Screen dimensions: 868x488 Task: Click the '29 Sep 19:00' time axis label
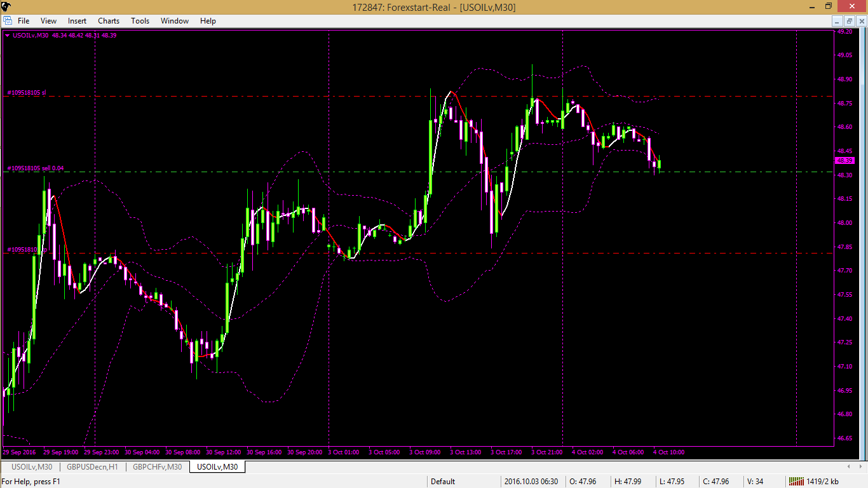pyautogui.click(x=60, y=452)
